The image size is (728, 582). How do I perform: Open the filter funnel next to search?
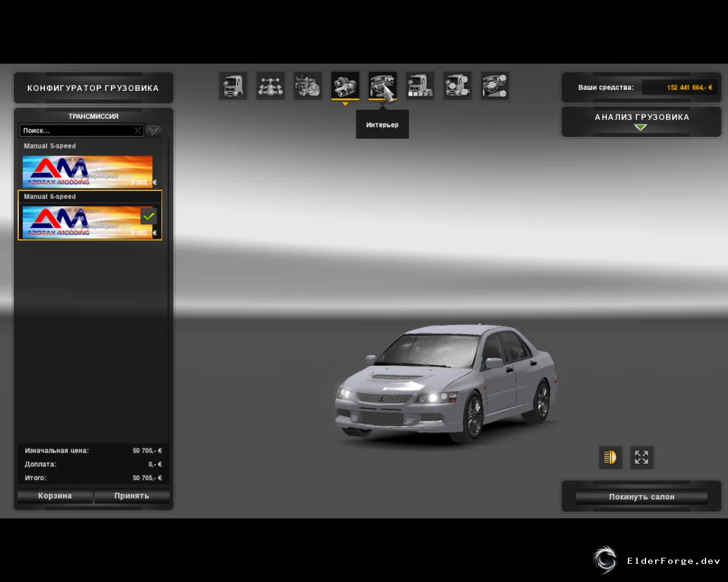pyautogui.click(x=154, y=130)
